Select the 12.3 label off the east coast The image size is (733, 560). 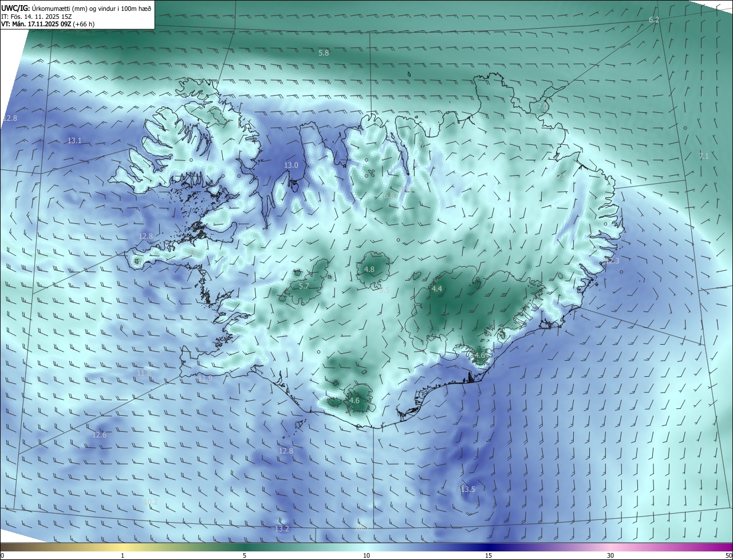[612, 261]
